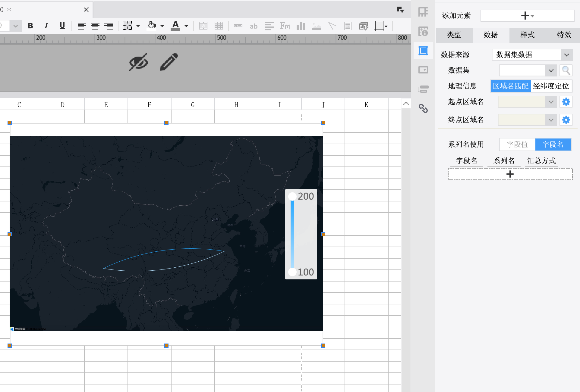Toggle bold formatting

click(30, 26)
